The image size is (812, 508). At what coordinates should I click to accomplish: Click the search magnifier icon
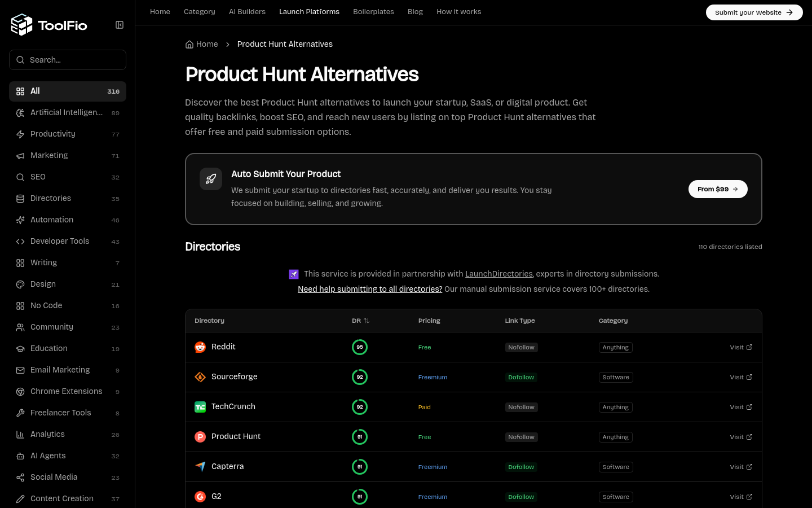pyautogui.click(x=20, y=60)
